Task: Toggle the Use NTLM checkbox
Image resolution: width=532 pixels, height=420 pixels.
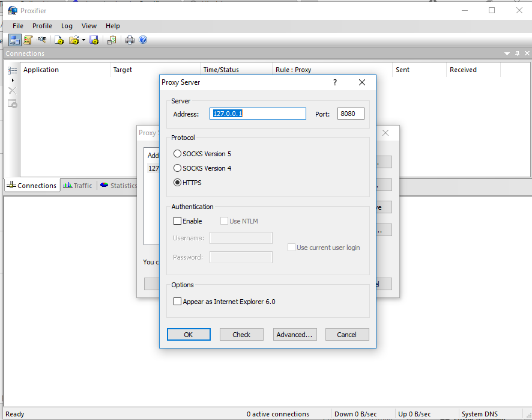Action: pos(224,221)
